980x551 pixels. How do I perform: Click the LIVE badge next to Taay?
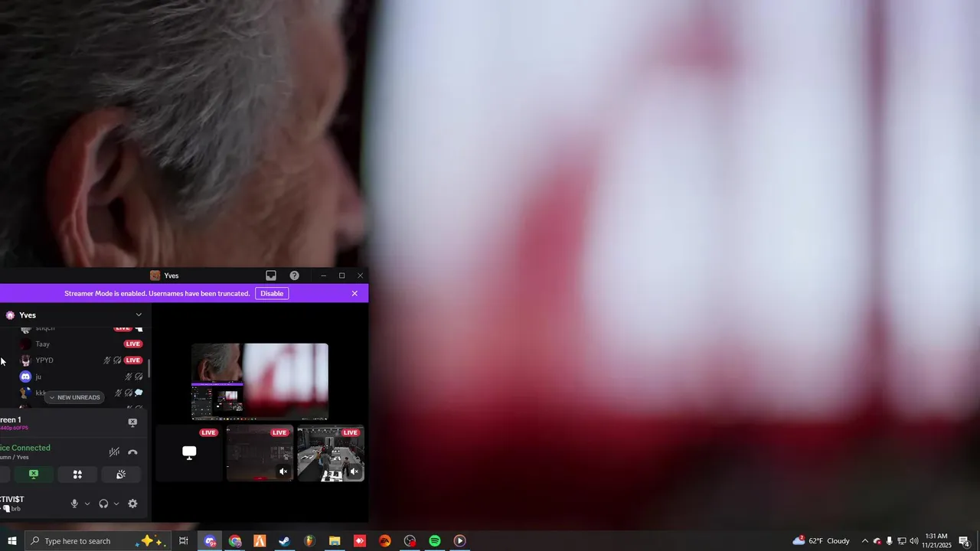pos(133,344)
